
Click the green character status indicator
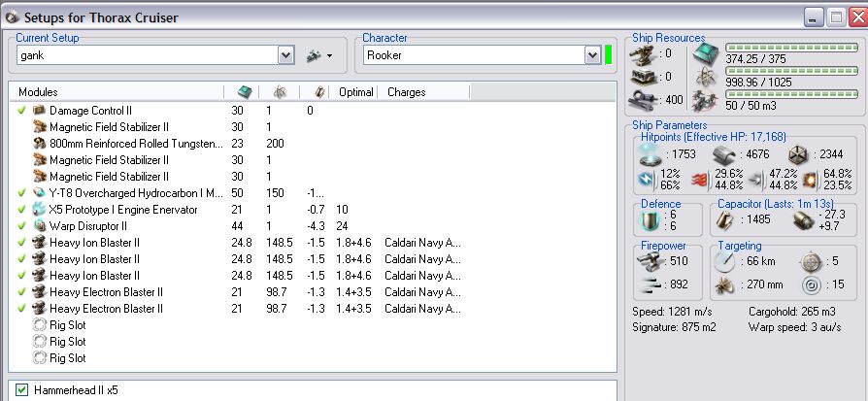coord(609,55)
